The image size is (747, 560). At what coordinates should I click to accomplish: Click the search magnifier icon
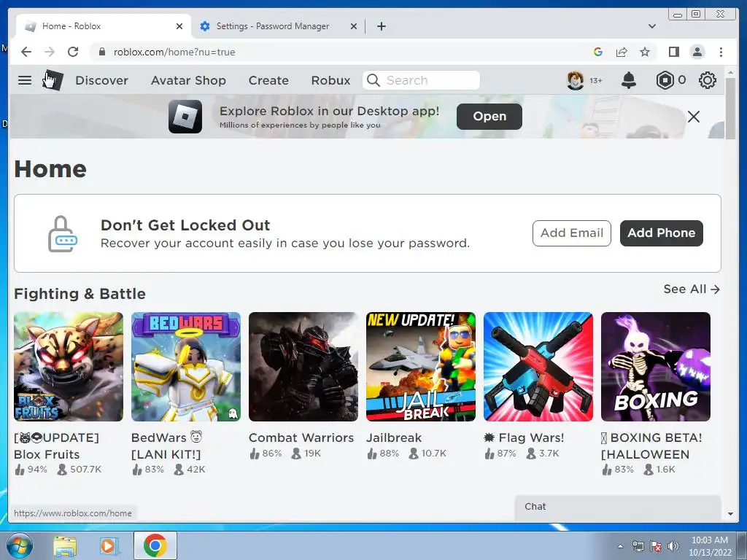373,80
